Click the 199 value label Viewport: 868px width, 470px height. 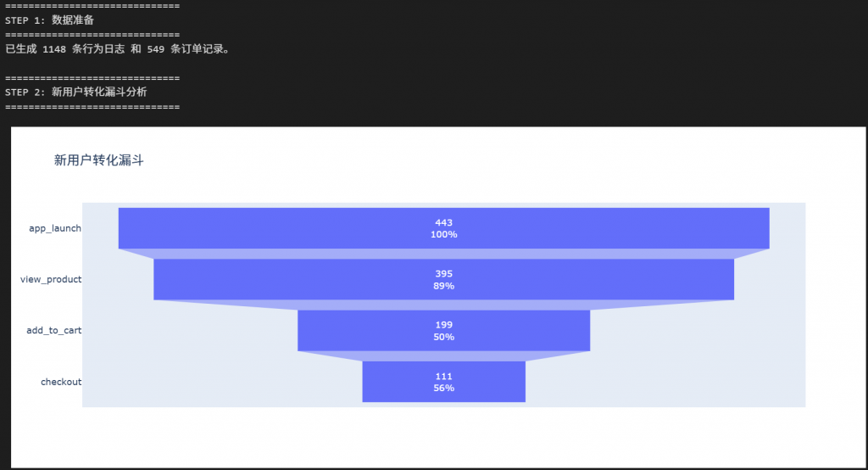click(x=443, y=325)
